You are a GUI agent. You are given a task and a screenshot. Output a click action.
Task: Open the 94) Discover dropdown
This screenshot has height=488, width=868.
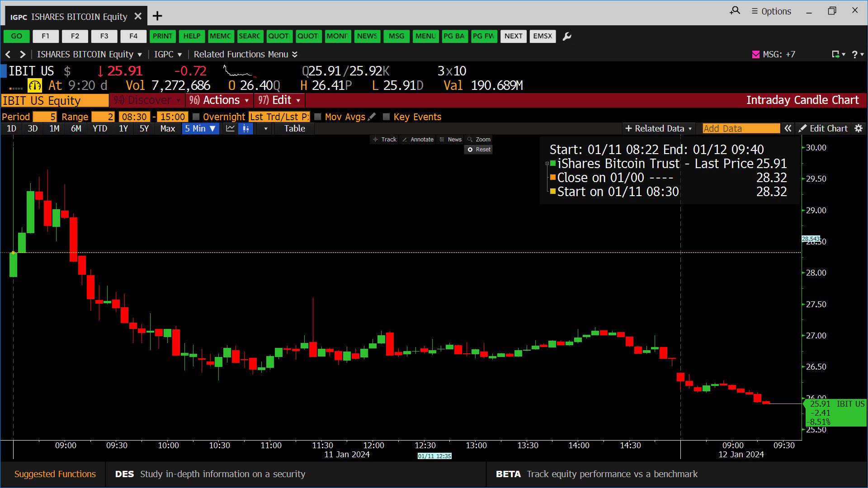click(x=146, y=100)
